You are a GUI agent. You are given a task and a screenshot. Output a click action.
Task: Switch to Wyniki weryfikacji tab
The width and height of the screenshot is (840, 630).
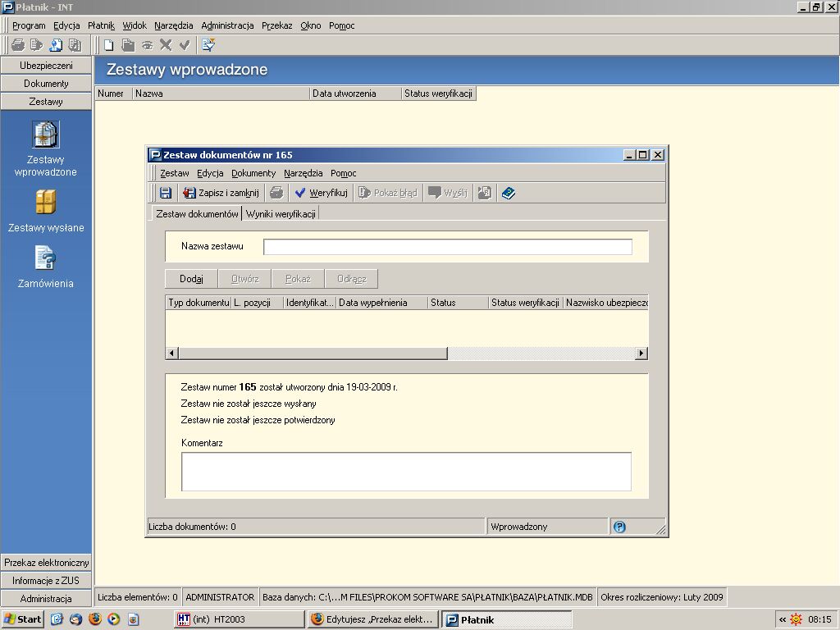pyautogui.click(x=281, y=214)
